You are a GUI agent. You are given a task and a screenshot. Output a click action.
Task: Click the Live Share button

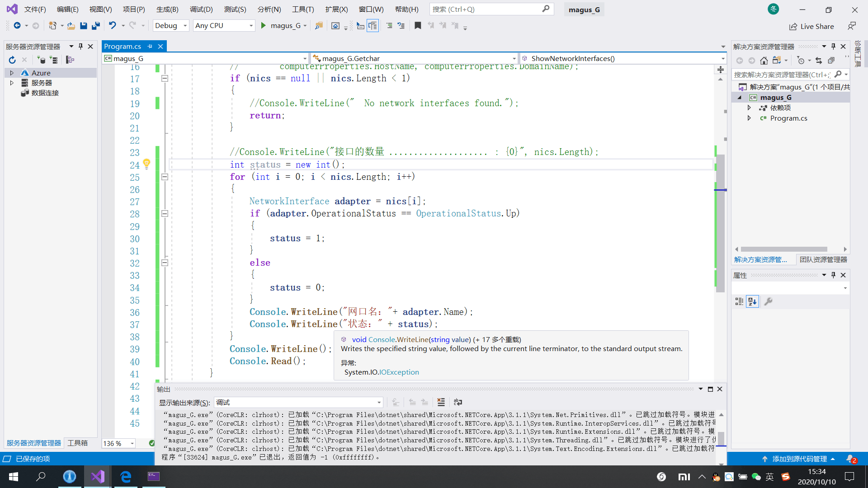coord(812,26)
